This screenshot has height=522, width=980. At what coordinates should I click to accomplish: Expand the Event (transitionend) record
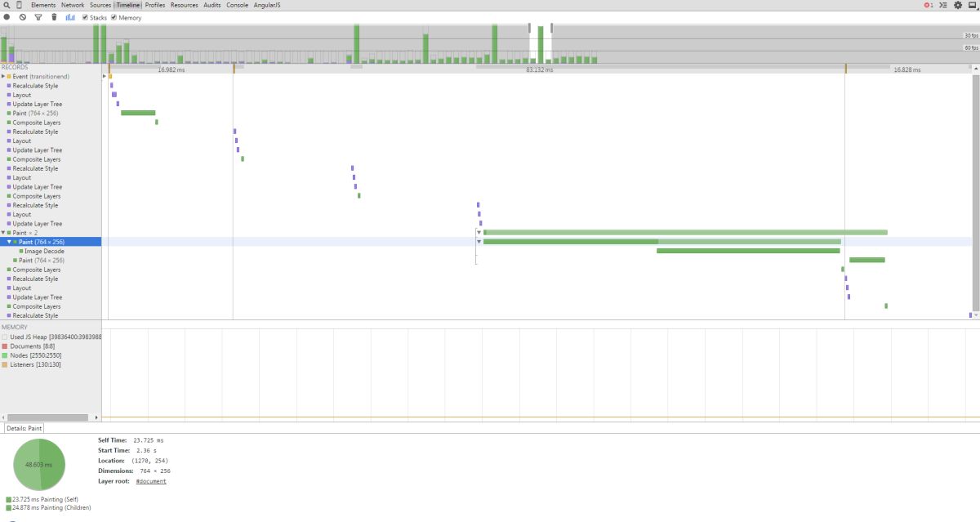coord(3,76)
